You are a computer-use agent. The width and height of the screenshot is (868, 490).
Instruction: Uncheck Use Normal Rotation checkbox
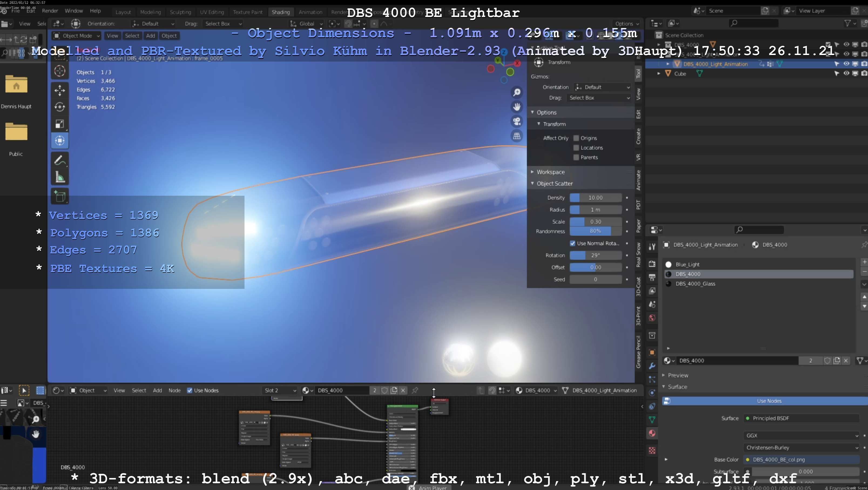tap(572, 243)
